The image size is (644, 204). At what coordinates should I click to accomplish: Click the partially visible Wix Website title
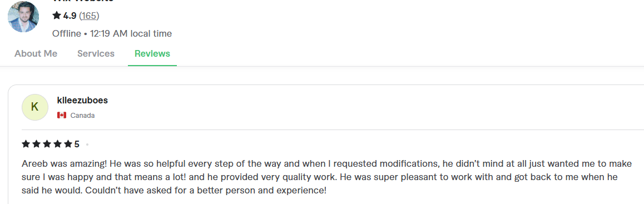coord(83,1)
